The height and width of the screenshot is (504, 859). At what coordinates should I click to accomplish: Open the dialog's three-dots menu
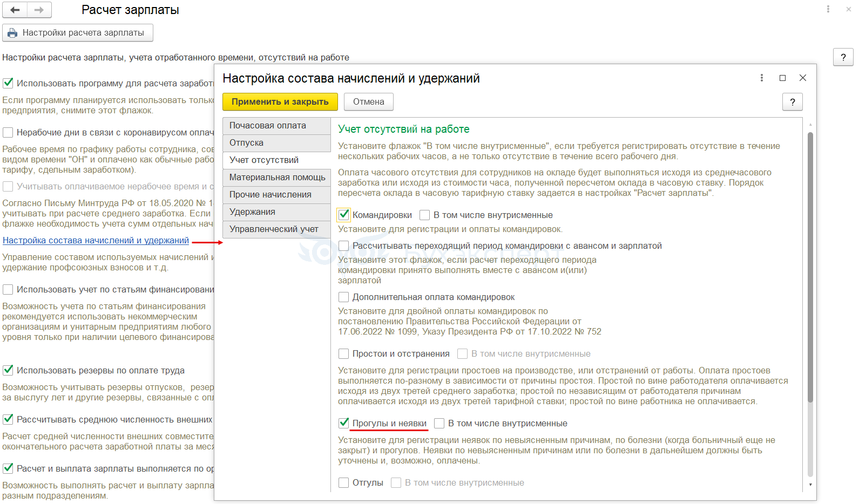tap(762, 78)
